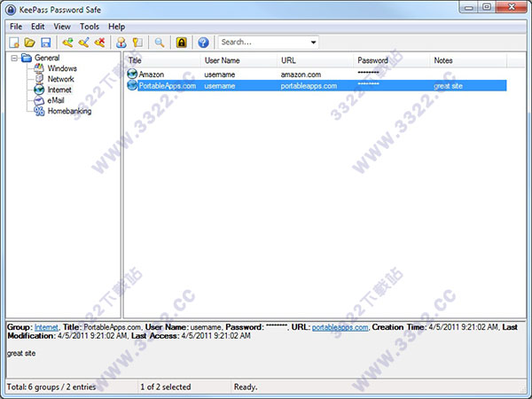The image size is (532, 399).
Task: Click the General folder icon
Action: click(x=27, y=58)
